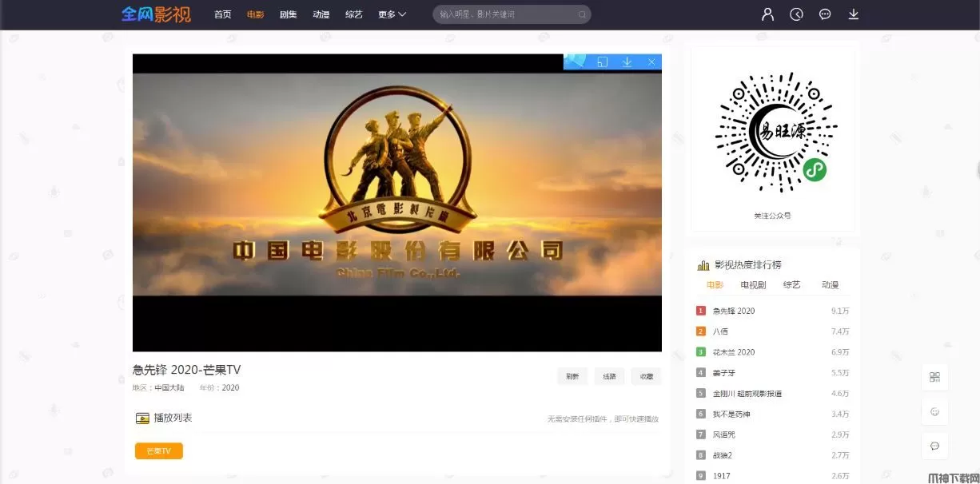Click the chat bubble icon on right edge
Screen dimensions: 980x484
coord(934,445)
